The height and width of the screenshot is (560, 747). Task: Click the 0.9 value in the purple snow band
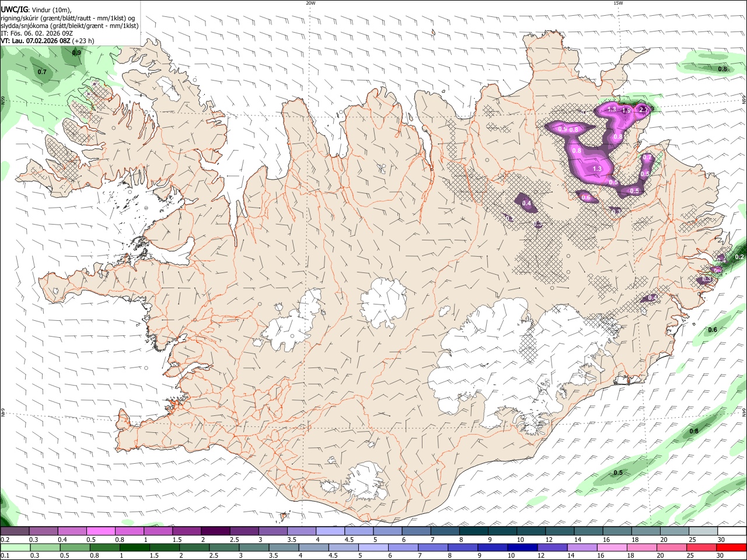562,129
